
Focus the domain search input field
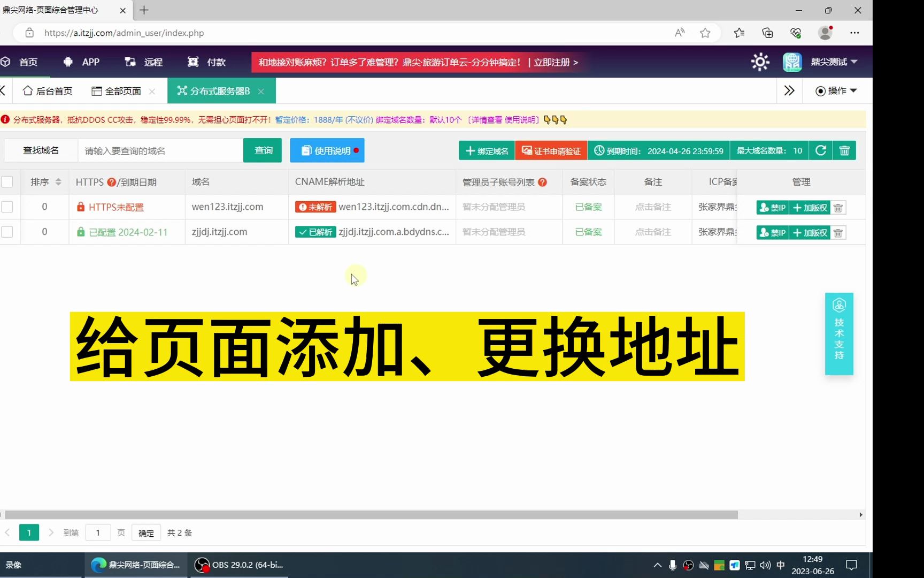(x=160, y=151)
